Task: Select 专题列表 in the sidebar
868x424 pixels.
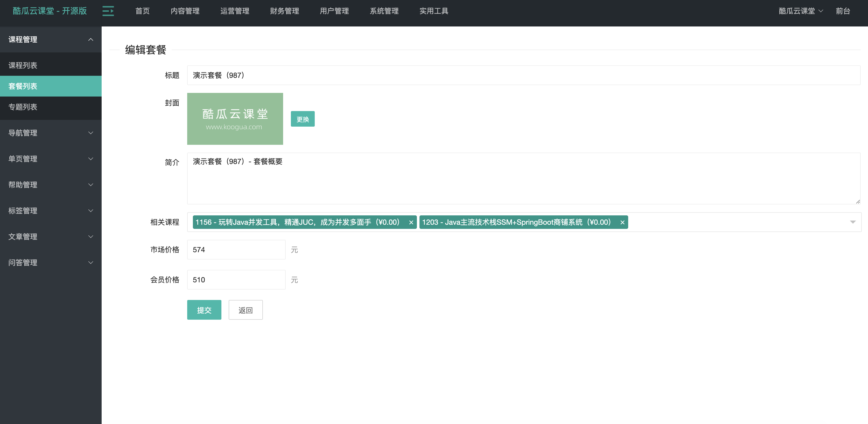Action: pos(51,107)
